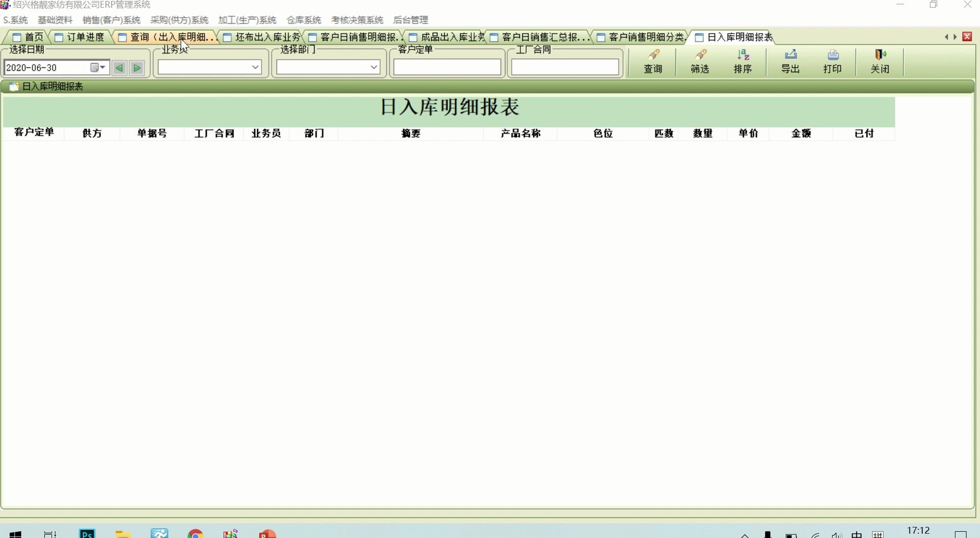
Task: Click the 供方 column header
Action: [92, 133]
